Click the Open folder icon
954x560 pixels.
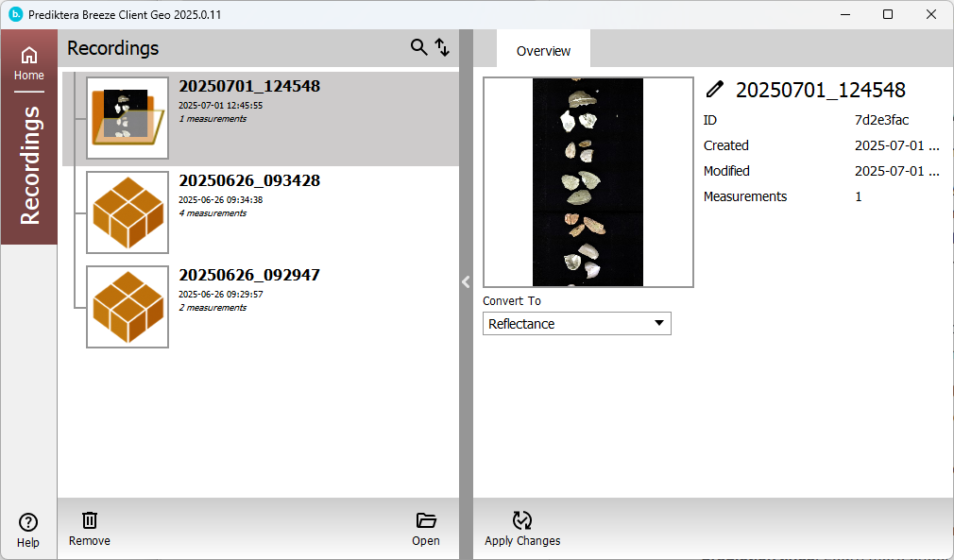(x=426, y=520)
